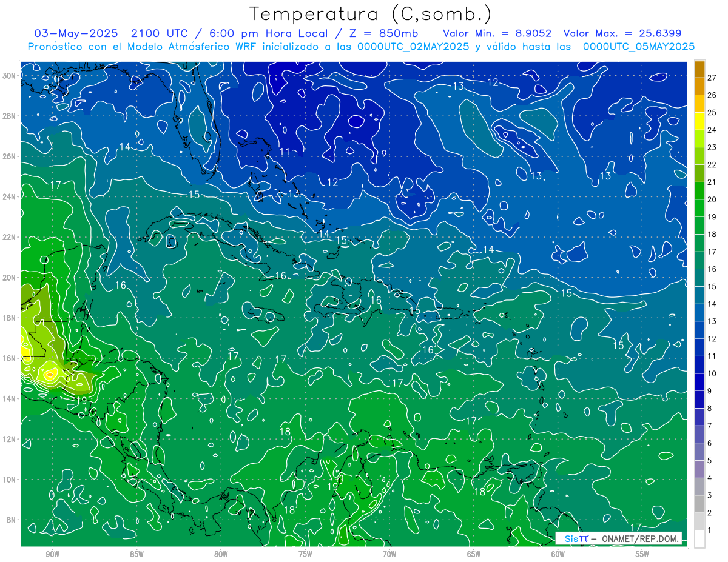Click the '30N' latitude axis label
The image size is (728, 562).
coord(10,76)
